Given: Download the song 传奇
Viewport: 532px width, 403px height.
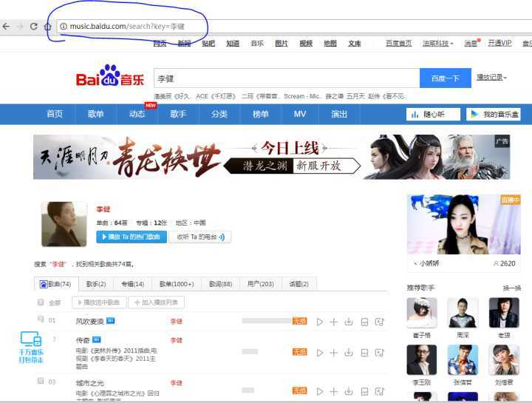Looking at the screenshot, I should [x=349, y=353].
